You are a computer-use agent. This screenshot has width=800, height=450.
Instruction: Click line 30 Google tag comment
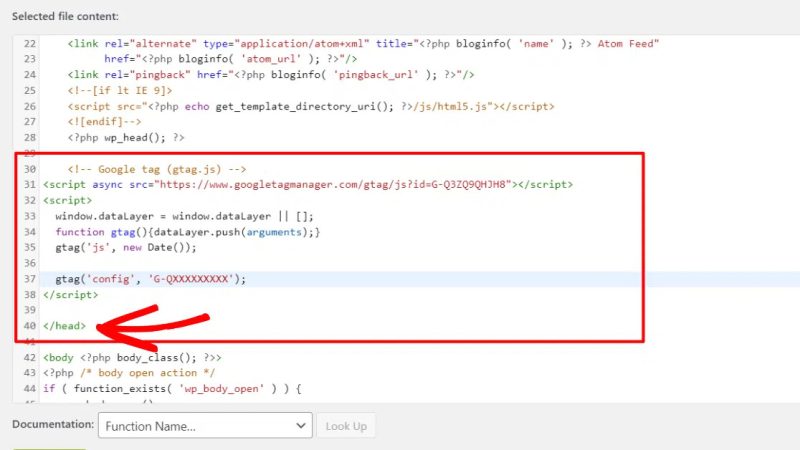pos(157,169)
